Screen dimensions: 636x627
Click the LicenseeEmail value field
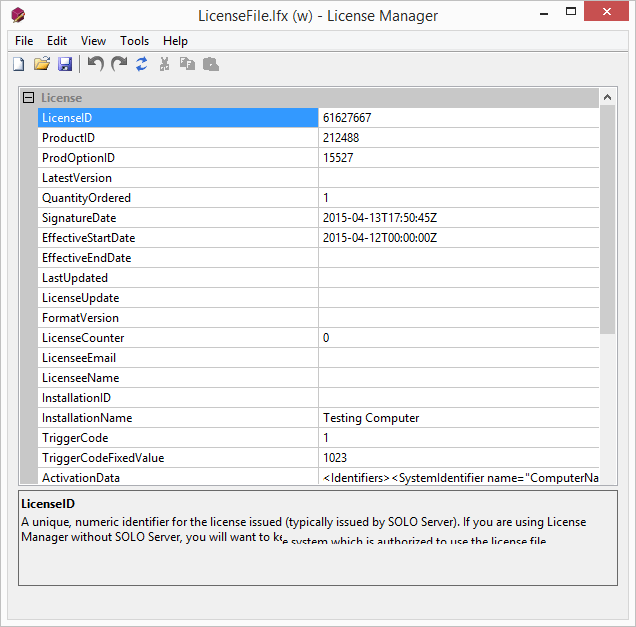(x=458, y=358)
